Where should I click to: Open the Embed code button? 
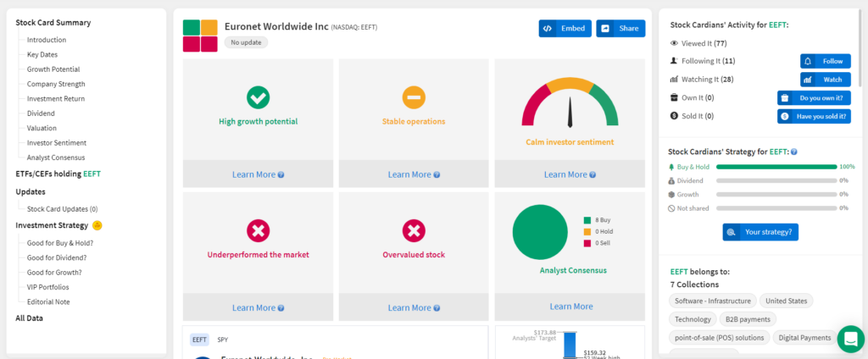565,28
